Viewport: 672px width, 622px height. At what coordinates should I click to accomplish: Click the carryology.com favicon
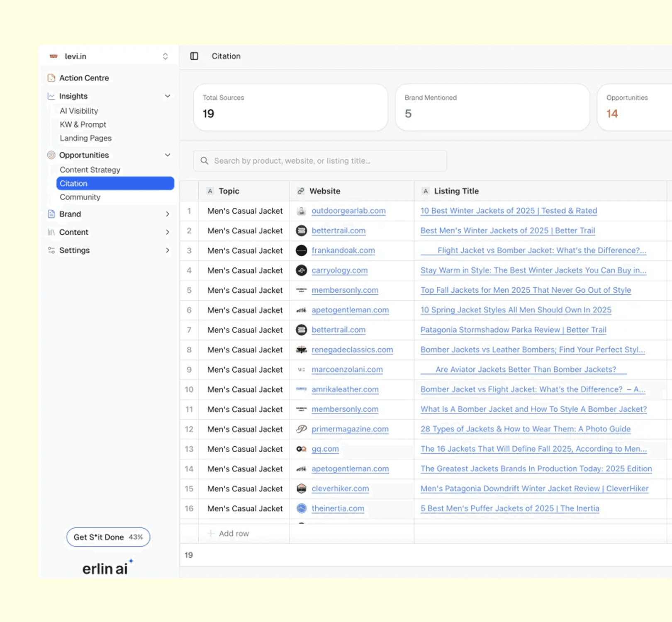pos(302,270)
